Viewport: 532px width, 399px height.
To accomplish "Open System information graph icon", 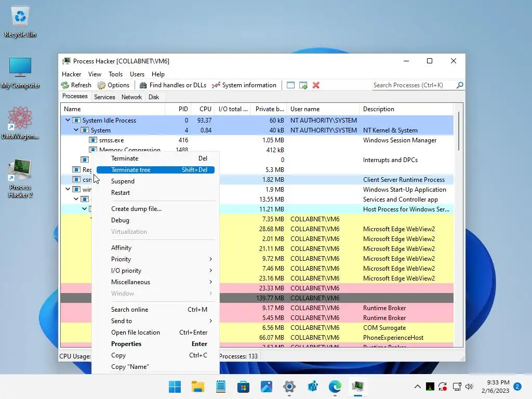I will [216, 85].
